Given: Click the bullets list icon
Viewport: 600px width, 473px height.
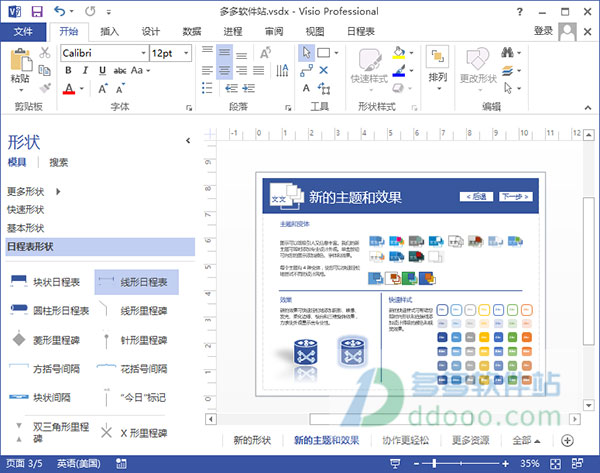Looking at the screenshot, I should [207, 88].
